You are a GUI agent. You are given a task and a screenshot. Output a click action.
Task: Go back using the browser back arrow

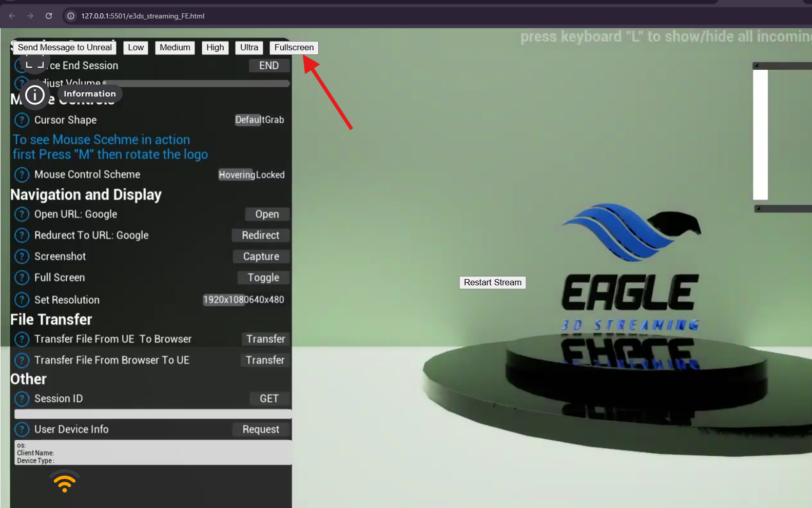click(12, 16)
